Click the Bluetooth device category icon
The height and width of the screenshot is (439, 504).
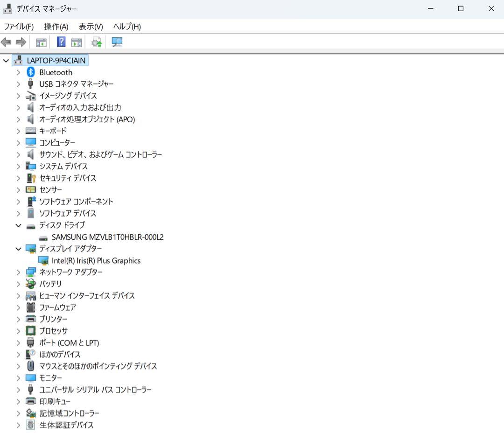coord(30,72)
